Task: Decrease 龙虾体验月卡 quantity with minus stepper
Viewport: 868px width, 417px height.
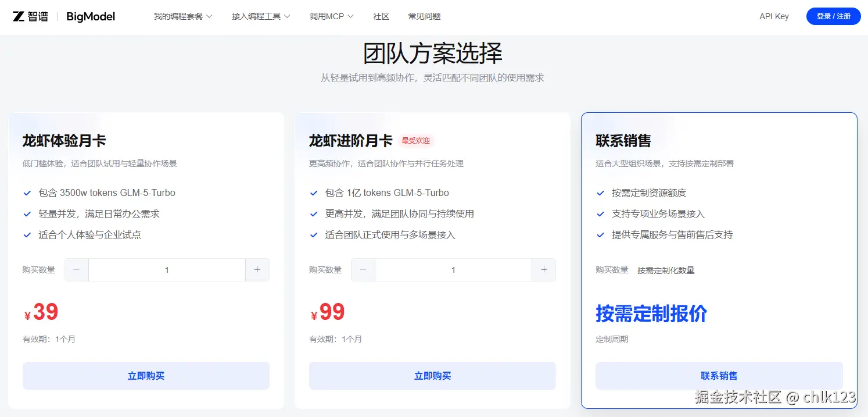Action: pyautogui.click(x=76, y=269)
